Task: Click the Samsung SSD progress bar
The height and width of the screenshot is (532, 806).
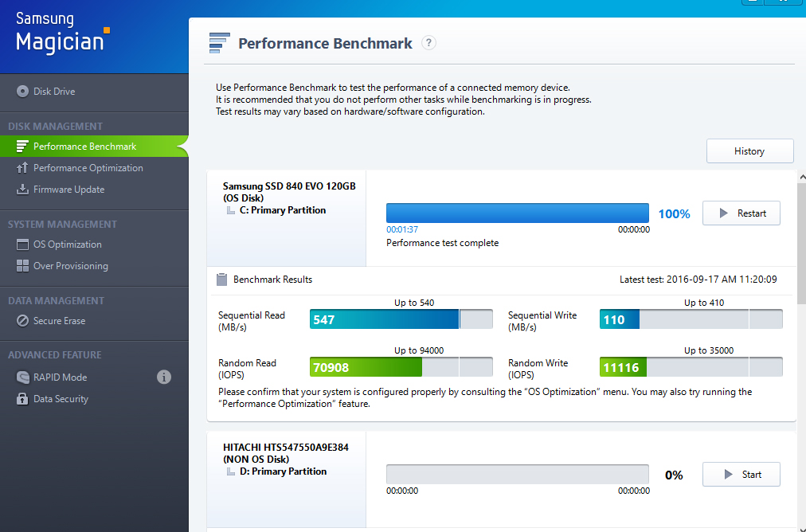Action: coord(517,213)
